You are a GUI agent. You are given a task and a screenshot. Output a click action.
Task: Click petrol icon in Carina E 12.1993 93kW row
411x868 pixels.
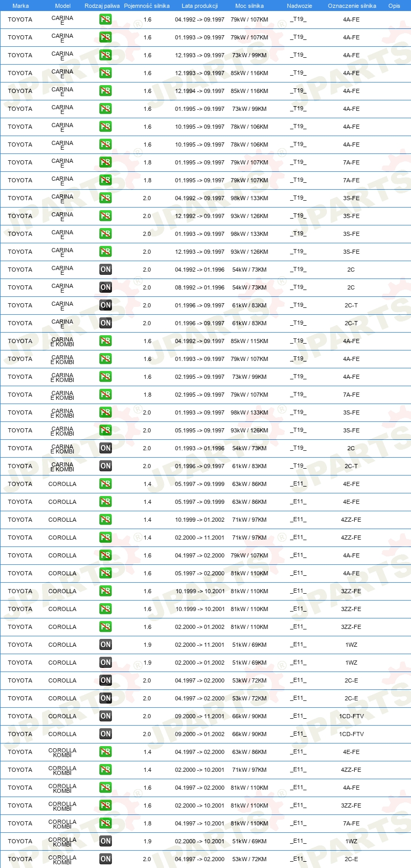click(106, 252)
